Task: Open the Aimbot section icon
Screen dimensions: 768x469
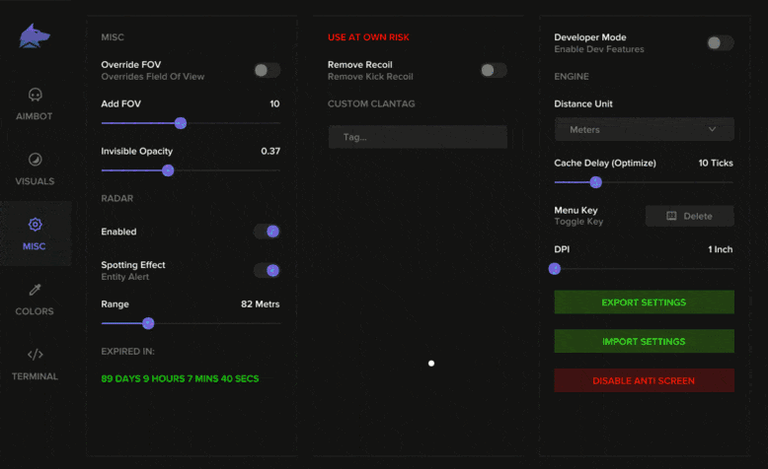Action: [x=35, y=95]
